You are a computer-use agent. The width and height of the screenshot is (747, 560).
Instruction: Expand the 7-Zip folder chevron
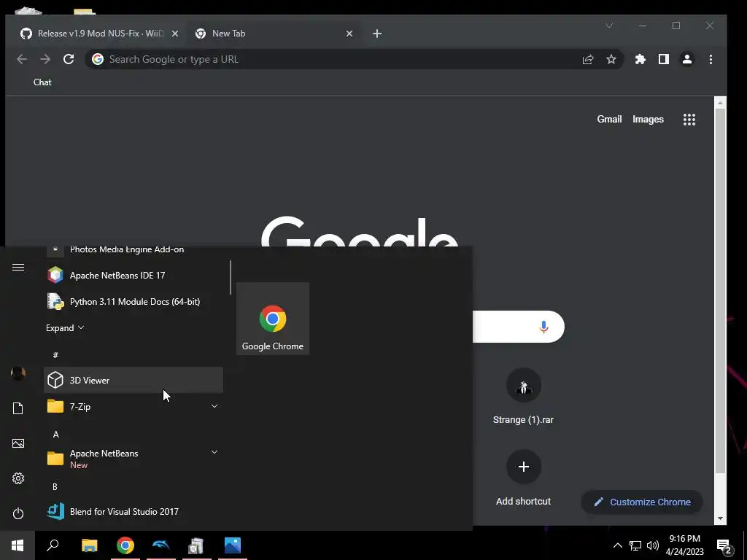[x=214, y=406]
